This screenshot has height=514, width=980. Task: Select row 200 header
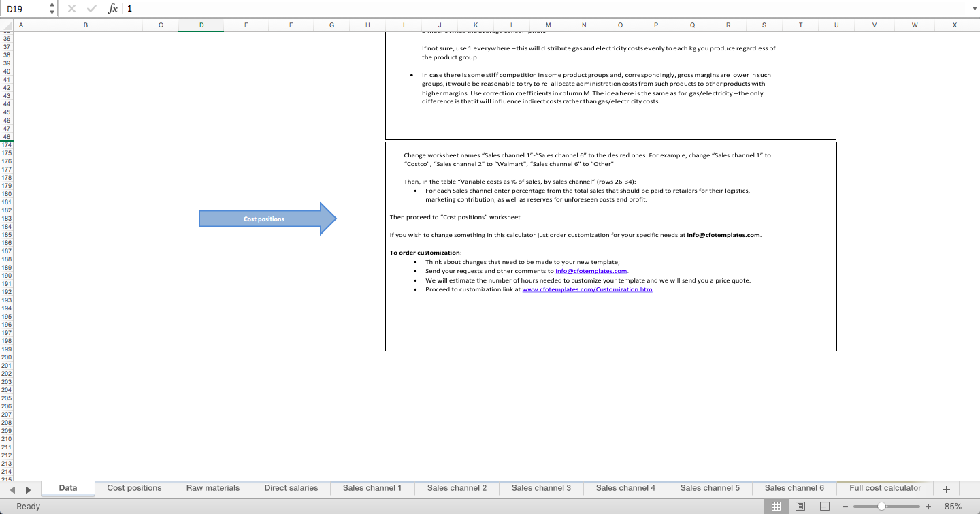click(x=7, y=357)
